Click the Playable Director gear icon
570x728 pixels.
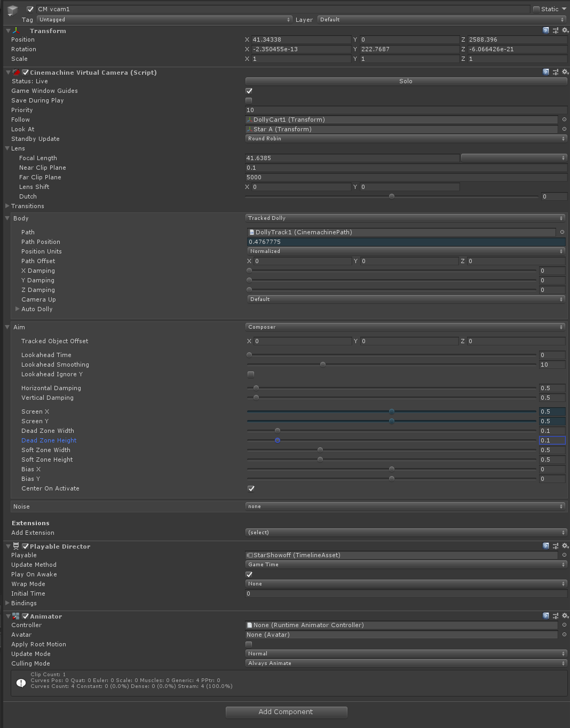coord(565,546)
